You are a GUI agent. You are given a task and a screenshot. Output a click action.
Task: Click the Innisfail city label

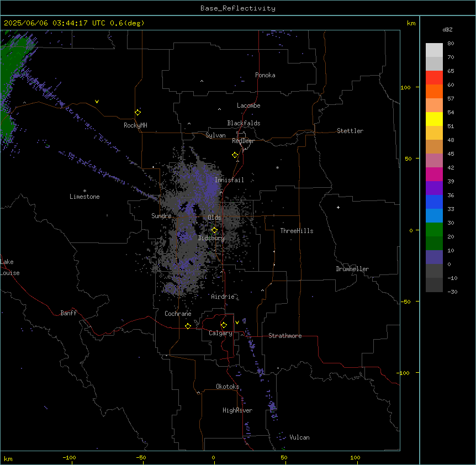(x=229, y=180)
